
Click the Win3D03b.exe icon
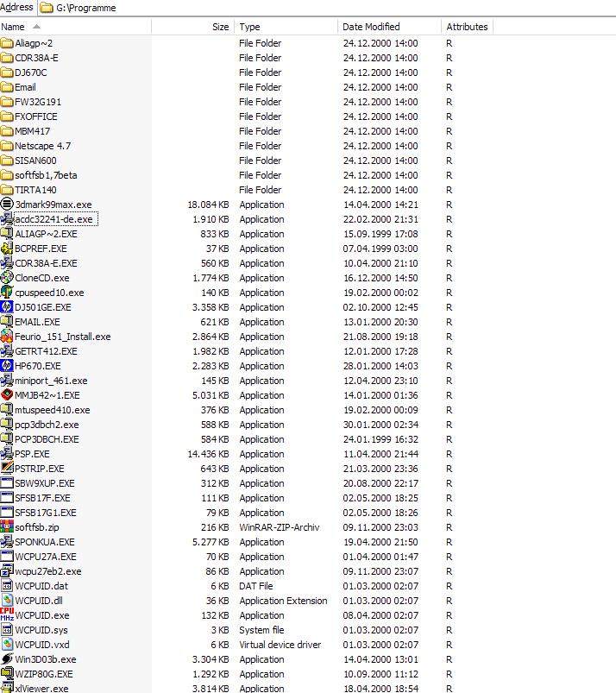[7, 659]
